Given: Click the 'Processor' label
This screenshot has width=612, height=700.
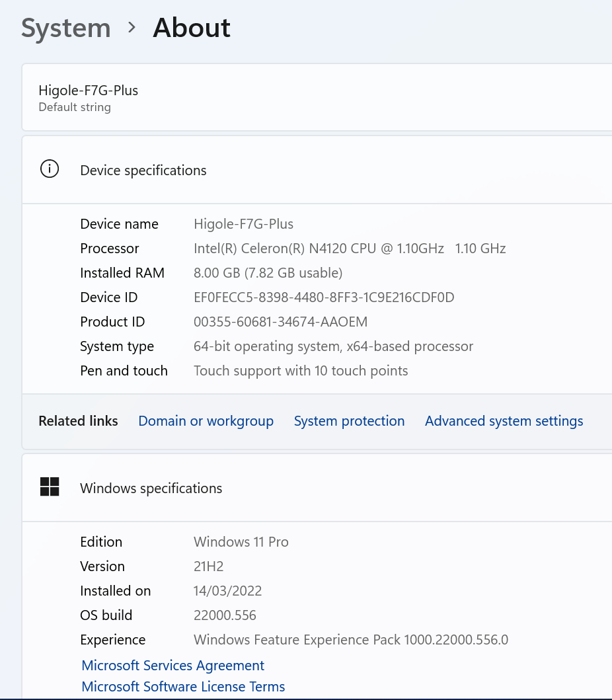Looking at the screenshot, I should 109,249.
